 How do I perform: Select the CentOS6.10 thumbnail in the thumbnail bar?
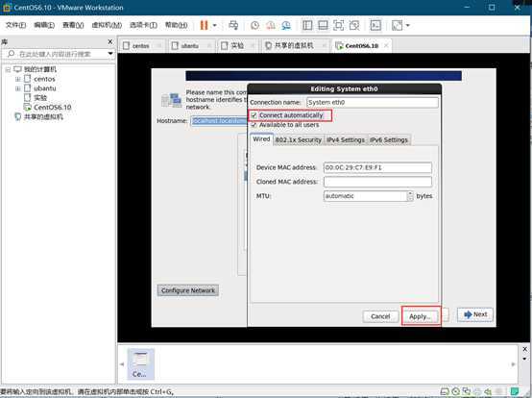pos(140,363)
